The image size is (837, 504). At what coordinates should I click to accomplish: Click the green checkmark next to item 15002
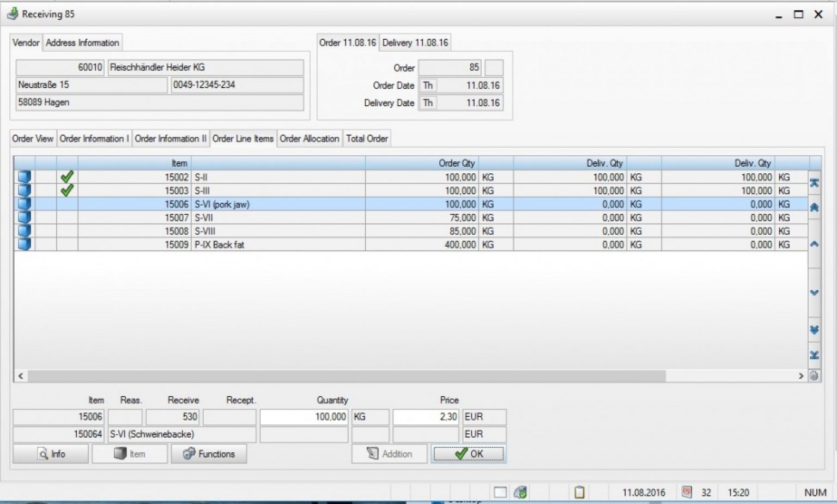point(66,177)
